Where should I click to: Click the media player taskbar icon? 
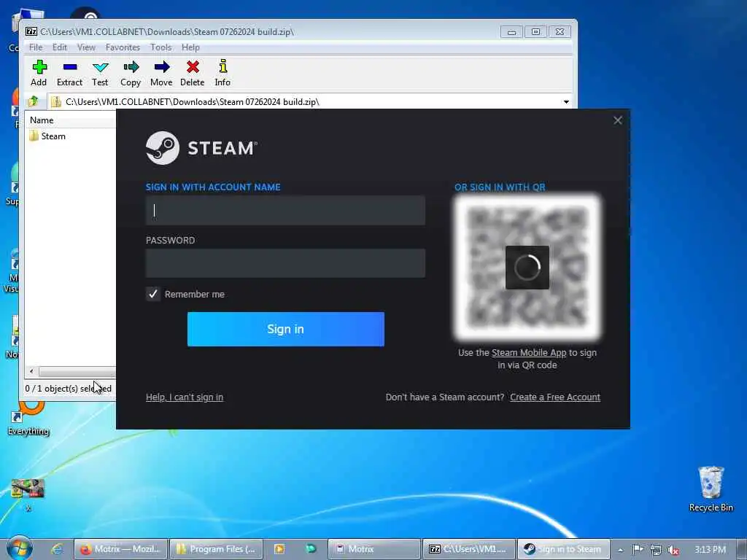[279, 549]
